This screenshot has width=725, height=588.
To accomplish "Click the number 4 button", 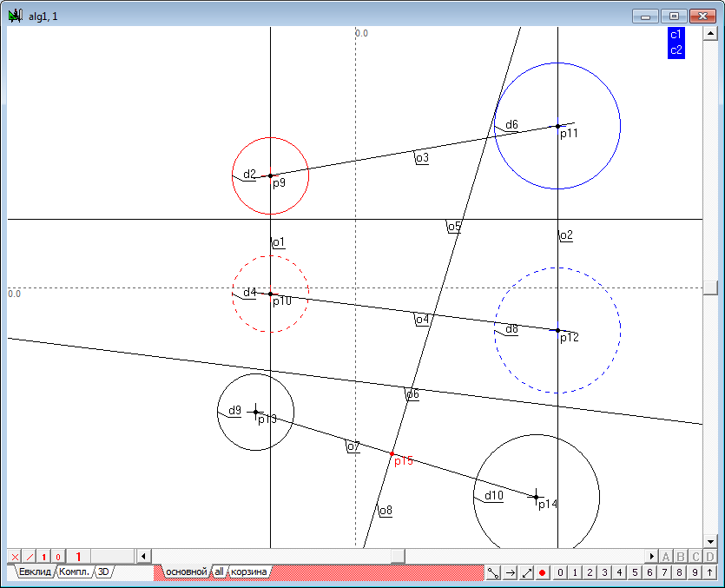I will [x=620, y=572].
